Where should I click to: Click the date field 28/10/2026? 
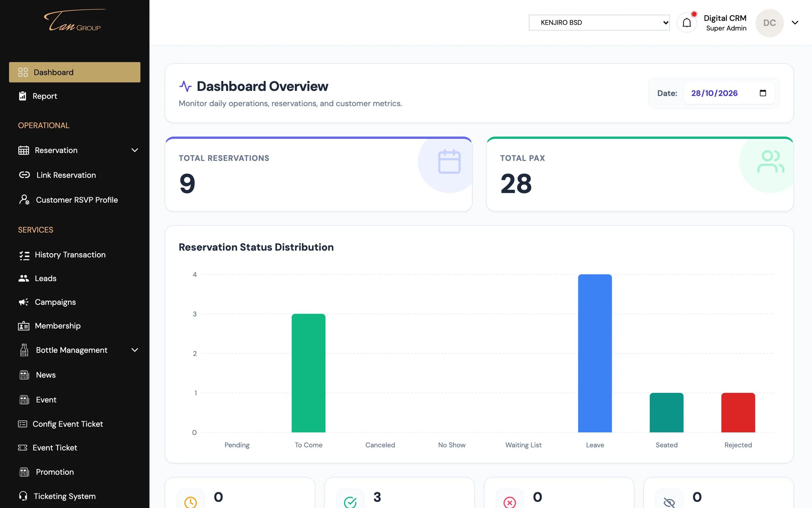(x=729, y=93)
